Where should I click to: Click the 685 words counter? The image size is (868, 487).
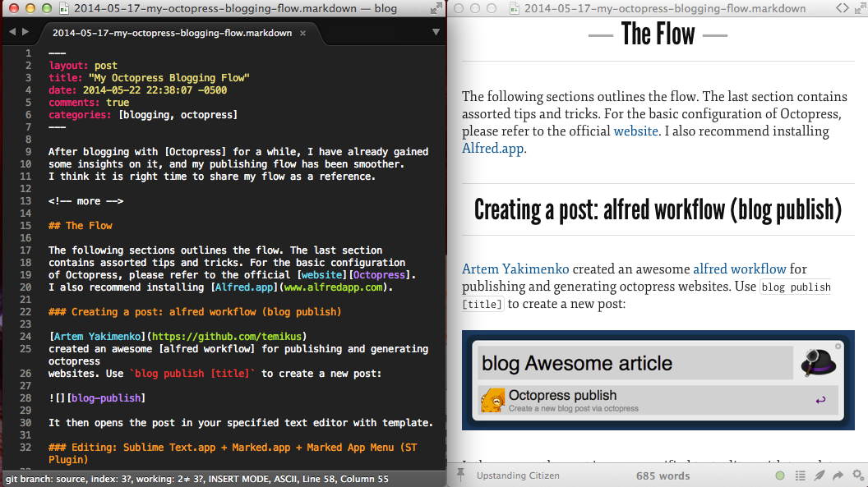pyautogui.click(x=663, y=476)
